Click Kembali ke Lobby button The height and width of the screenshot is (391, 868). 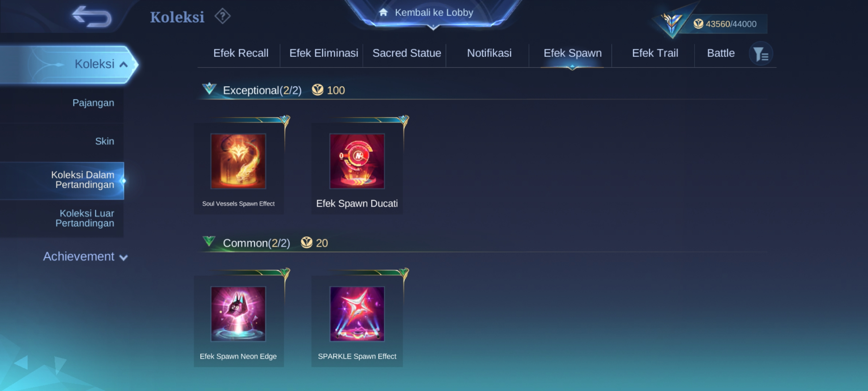tap(433, 13)
